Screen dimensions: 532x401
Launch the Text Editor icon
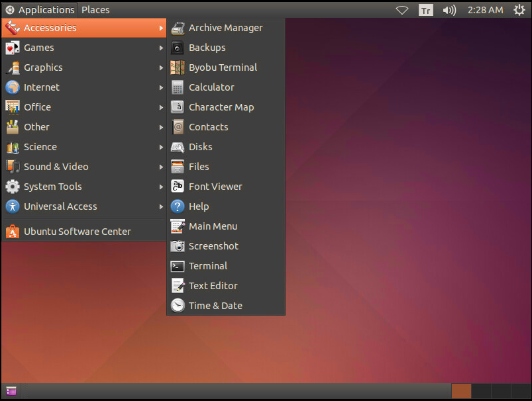click(x=178, y=286)
